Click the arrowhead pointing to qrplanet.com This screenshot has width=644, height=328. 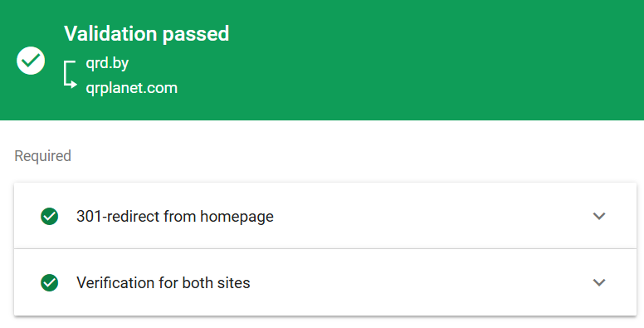74,84
